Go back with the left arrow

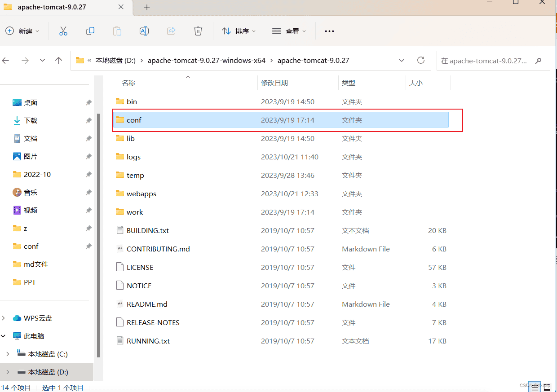[6, 60]
